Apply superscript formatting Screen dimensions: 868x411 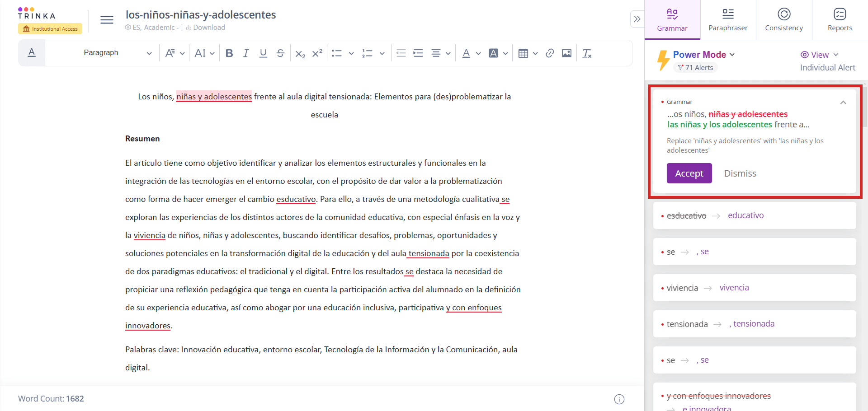tap(317, 53)
